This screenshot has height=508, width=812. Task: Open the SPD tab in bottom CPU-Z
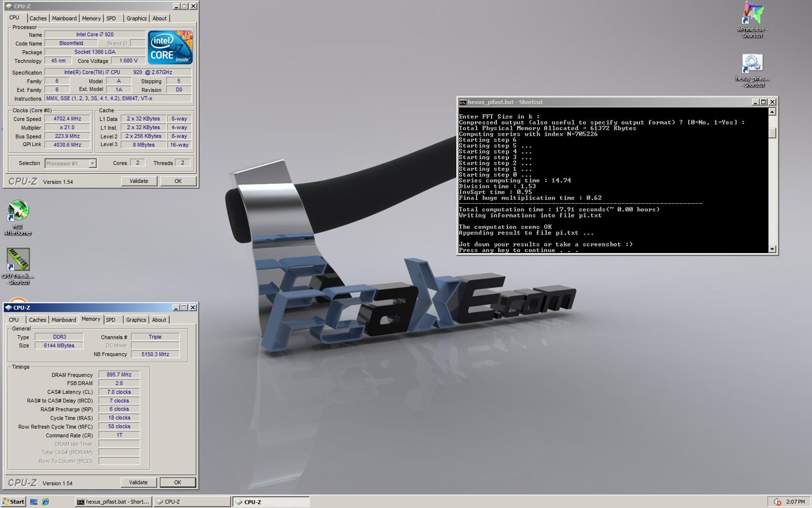pos(111,320)
